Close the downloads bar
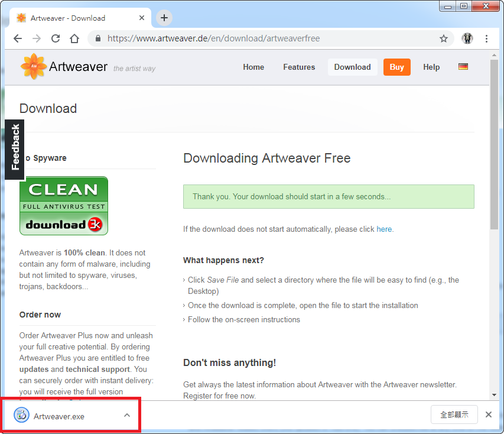This screenshot has width=504, height=434. click(x=488, y=414)
